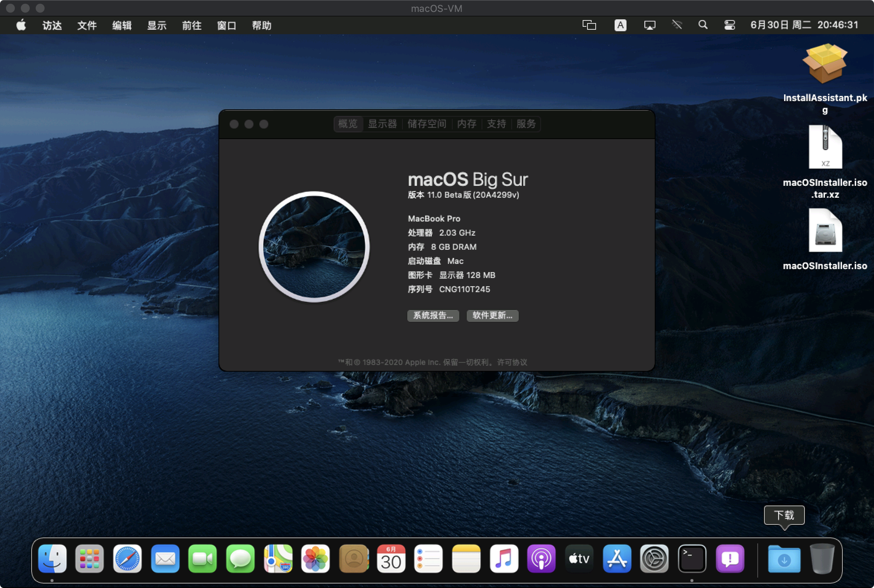Open Control Center in menu bar
Screen dimensions: 874x588
coord(730,25)
